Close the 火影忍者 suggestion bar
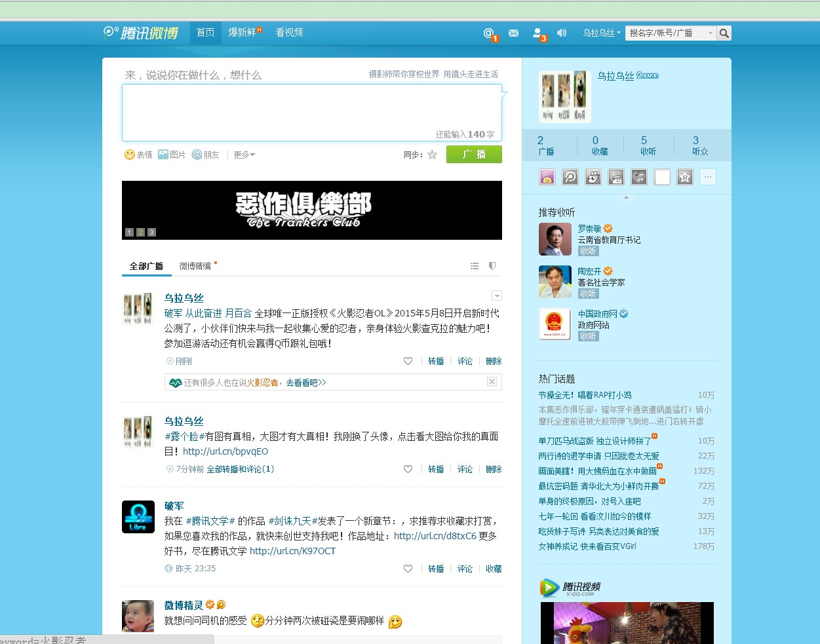The height and width of the screenshot is (644, 820). tap(492, 382)
